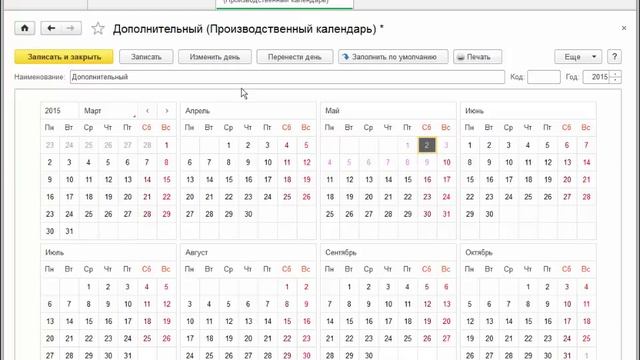Select August 1 in the calendar
This screenshot has height=360, width=640.
coord(287,287)
